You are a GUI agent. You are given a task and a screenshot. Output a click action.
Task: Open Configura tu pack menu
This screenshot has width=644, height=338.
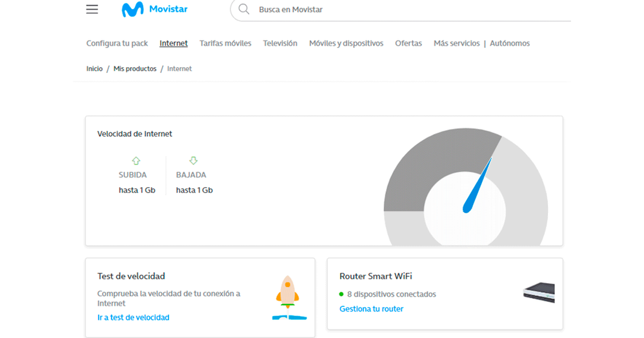click(x=117, y=43)
